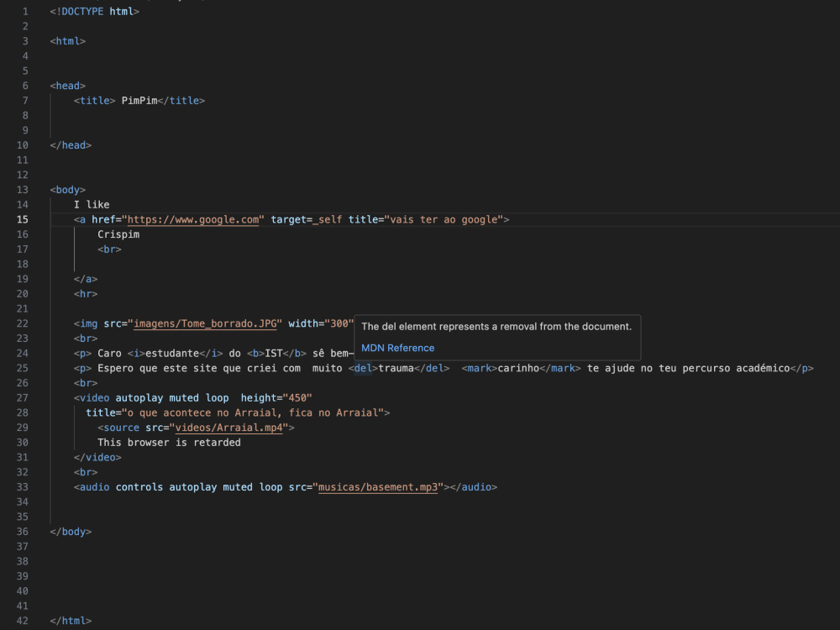This screenshot has height=630, width=840.
Task: Click 'This browser is' fallback text
Action: tap(142, 443)
